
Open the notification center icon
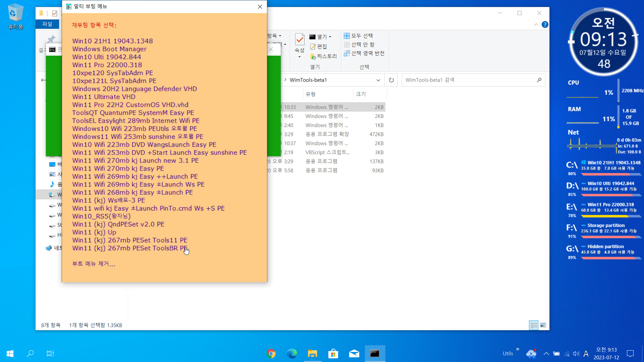[630, 354]
